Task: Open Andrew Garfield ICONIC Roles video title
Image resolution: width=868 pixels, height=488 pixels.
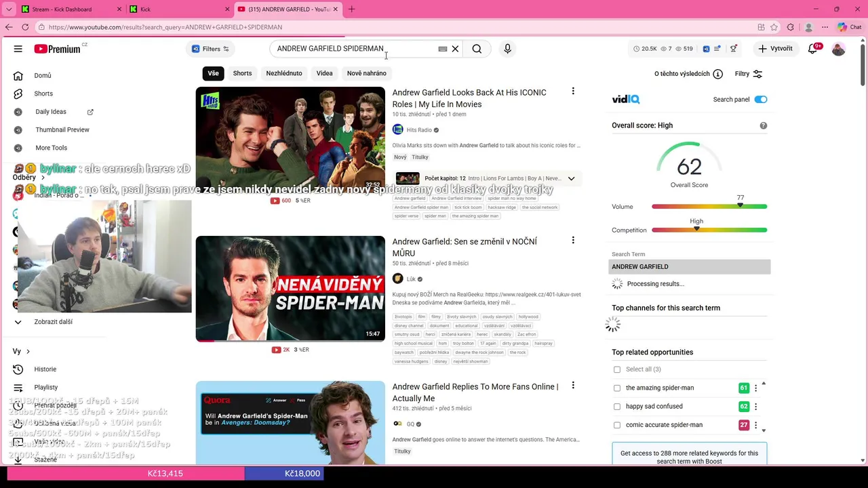Action: coord(469,98)
